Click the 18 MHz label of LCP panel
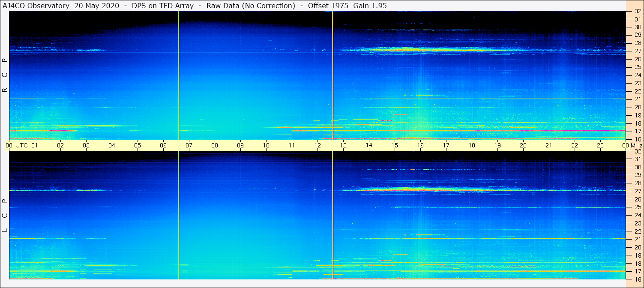Image resolution: width=644 pixels, height=288 pixels. [637, 263]
